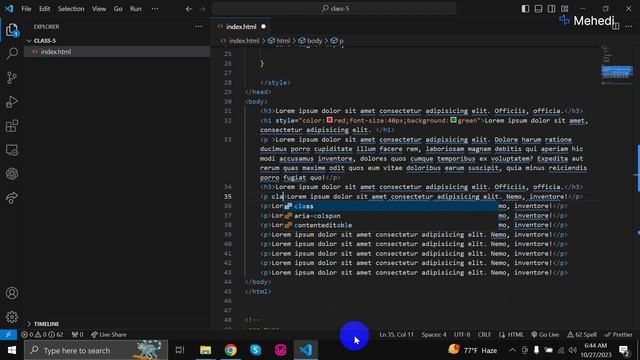Open Task View on the taskbar
Viewport: 640px width, 360px height.
(180, 350)
